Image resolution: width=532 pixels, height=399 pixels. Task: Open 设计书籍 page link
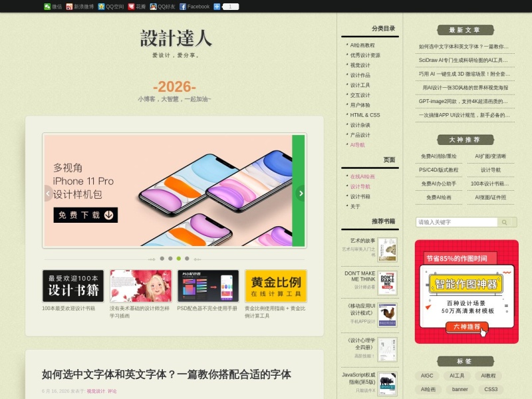360,196
